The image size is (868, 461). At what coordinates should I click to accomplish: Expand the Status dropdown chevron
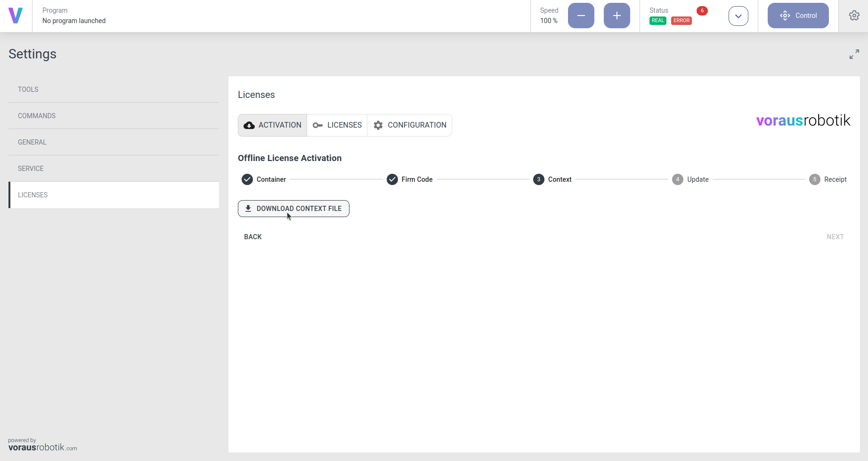coord(738,16)
